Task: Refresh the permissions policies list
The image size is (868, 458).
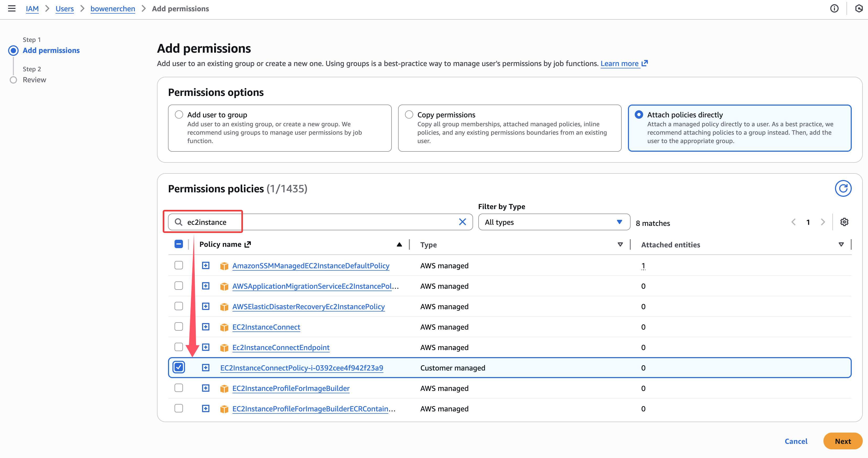Action: tap(843, 188)
